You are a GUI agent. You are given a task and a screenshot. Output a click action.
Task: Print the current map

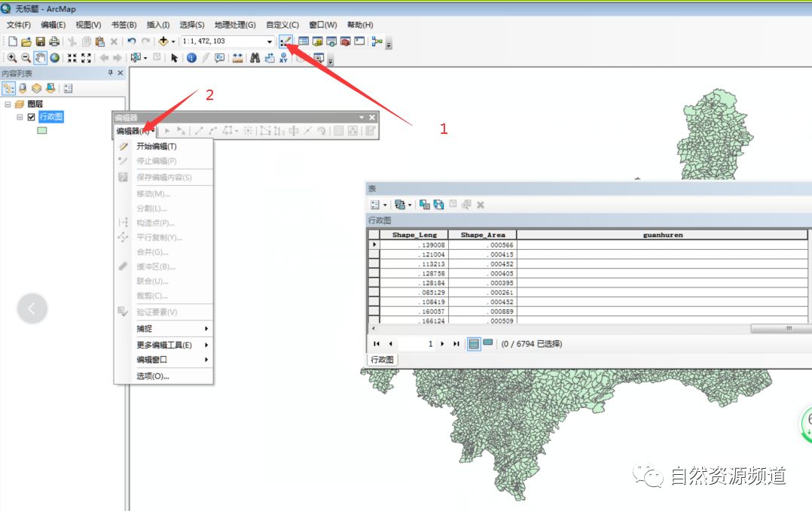54,41
